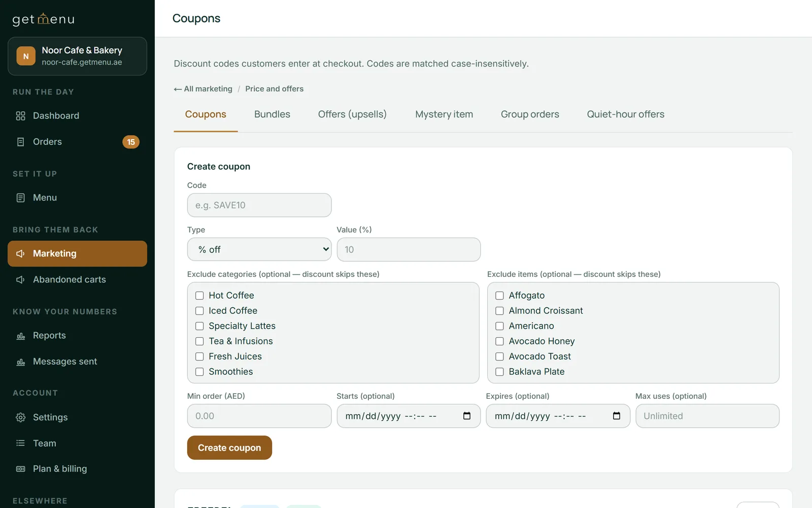
Task: Open the Group orders tab
Action: click(530, 114)
